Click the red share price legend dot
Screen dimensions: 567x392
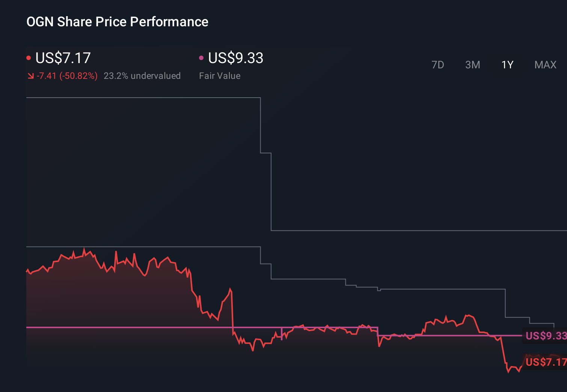[29, 57]
